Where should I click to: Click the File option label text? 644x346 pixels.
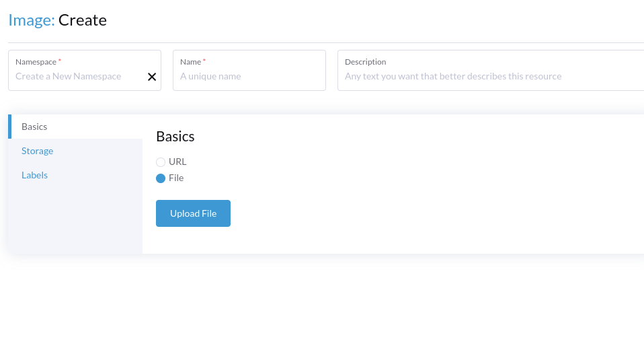pyautogui.click(x=176, y=178)
